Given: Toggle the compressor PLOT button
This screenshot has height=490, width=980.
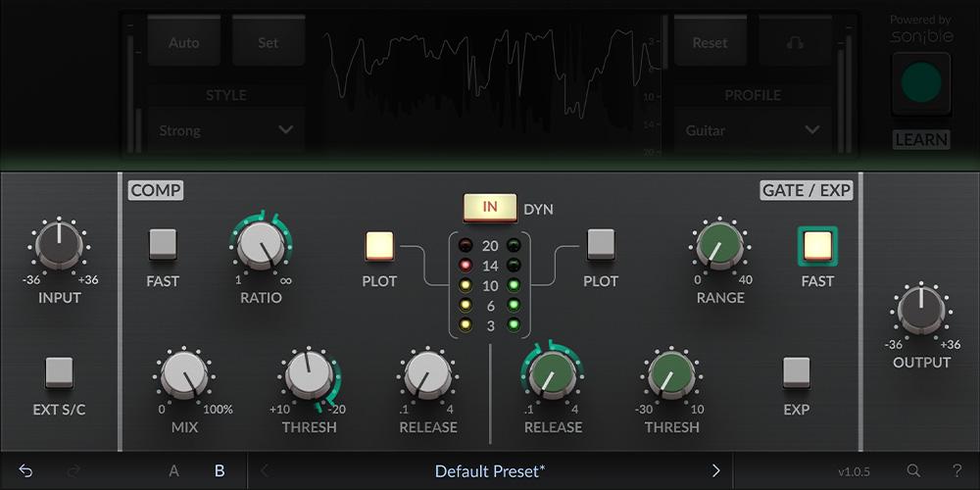Looking at the screenshot, I should (379, 246).
